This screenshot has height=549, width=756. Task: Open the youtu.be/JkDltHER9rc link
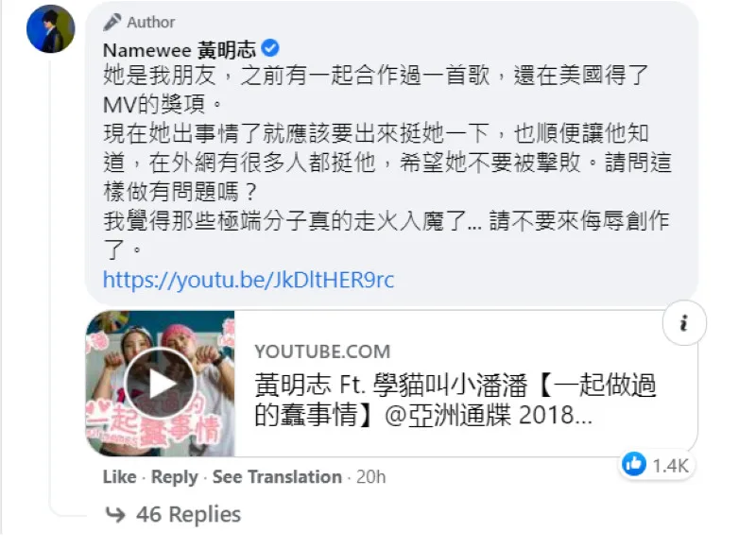click(249, 280)
